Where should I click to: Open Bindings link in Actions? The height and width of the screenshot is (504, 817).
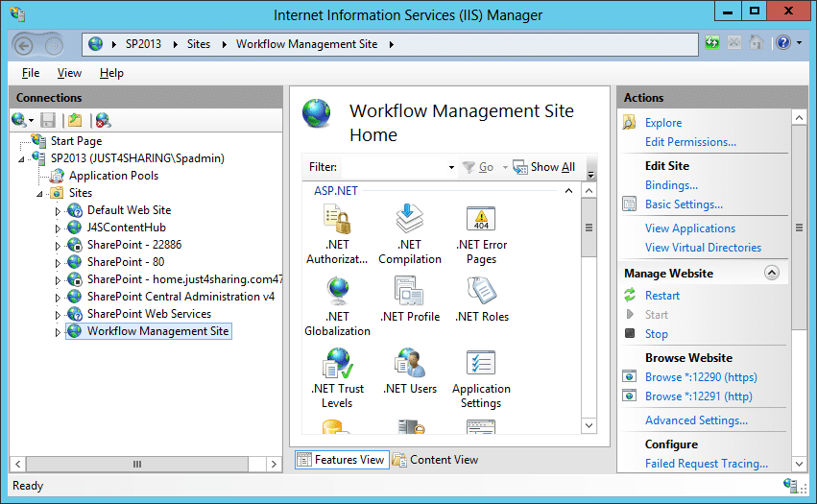[x=671, y=185]
